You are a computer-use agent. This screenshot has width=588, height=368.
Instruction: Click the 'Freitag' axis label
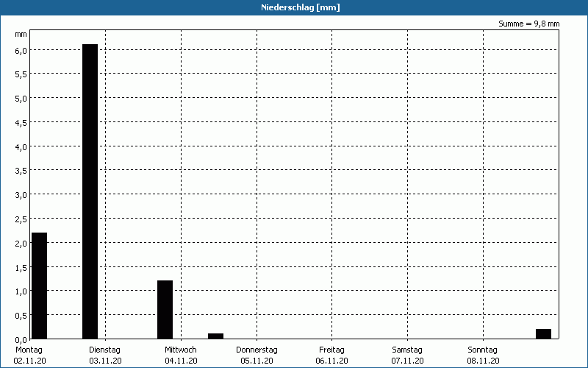coord(332,350)
